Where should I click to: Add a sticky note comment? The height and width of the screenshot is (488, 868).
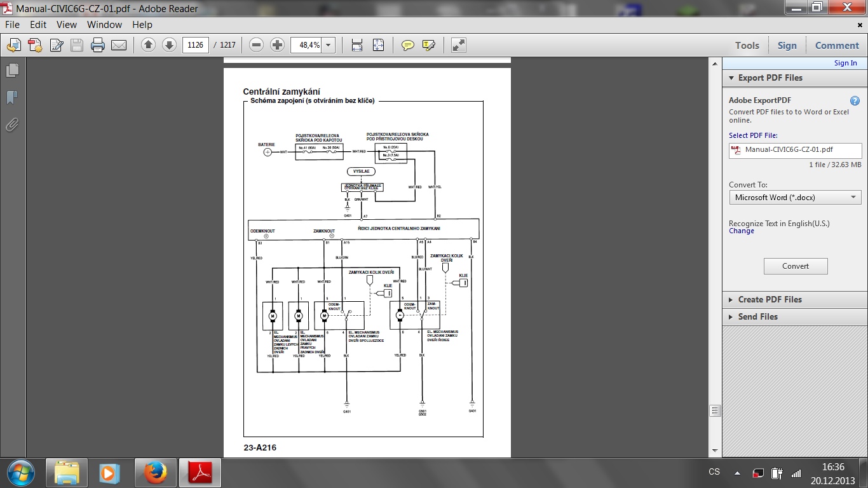tap(408, 45)
